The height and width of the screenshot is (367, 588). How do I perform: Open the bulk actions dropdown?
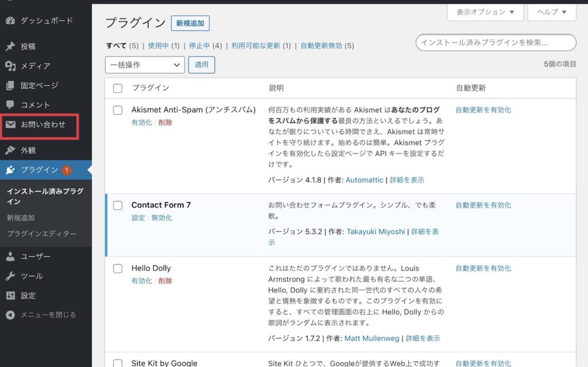point(145,65)
